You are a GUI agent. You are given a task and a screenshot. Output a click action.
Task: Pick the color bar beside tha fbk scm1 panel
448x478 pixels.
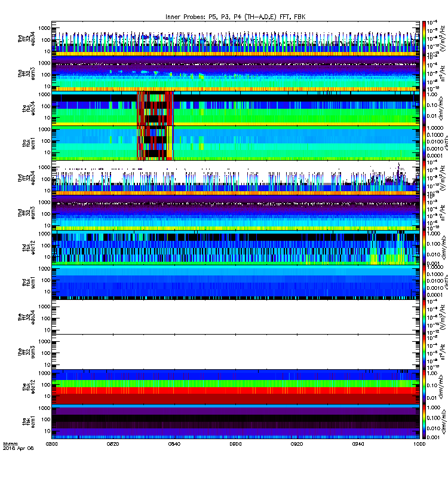pyautogui.click(x=424, y=143)
